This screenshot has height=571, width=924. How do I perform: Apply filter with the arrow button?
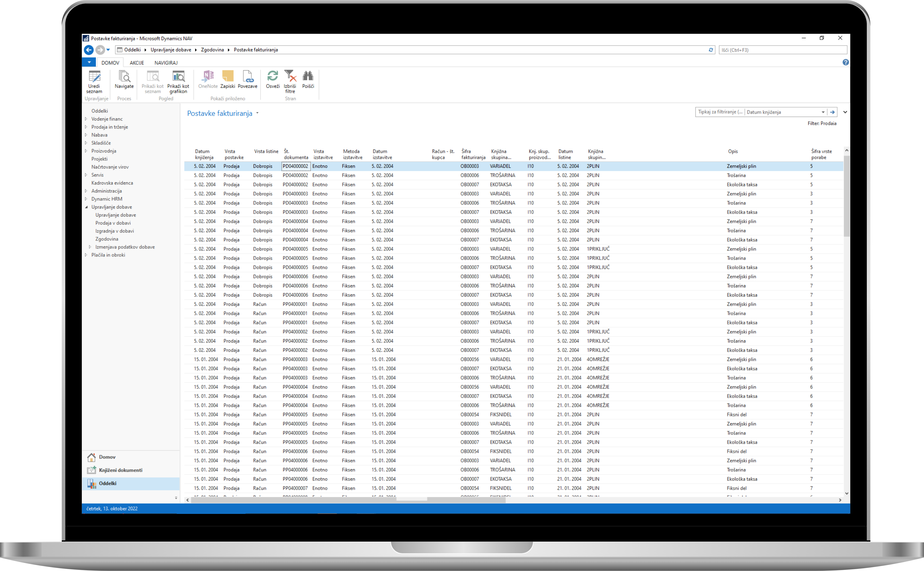click(x=832, y=112)
